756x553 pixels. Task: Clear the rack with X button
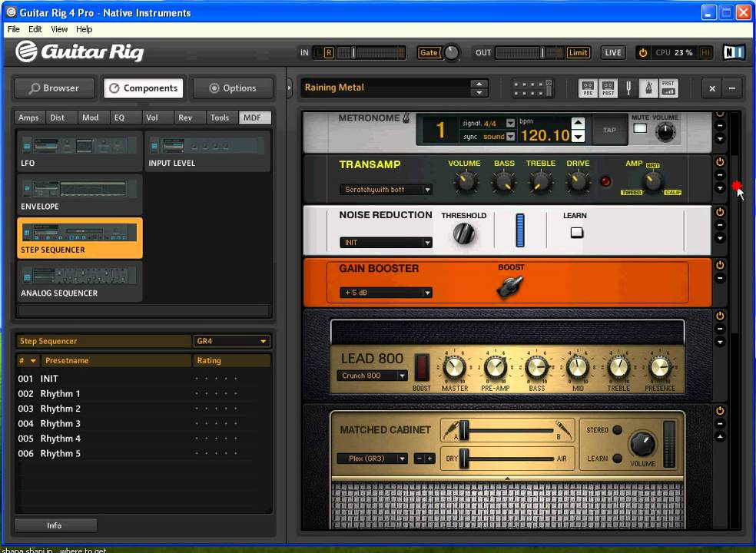[711, 89]
